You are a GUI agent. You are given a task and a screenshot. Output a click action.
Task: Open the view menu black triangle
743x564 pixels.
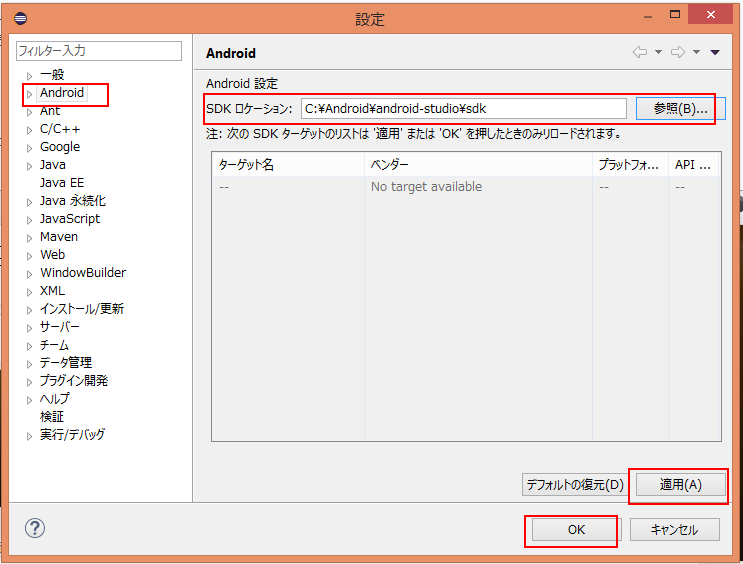tap(715, 52)
